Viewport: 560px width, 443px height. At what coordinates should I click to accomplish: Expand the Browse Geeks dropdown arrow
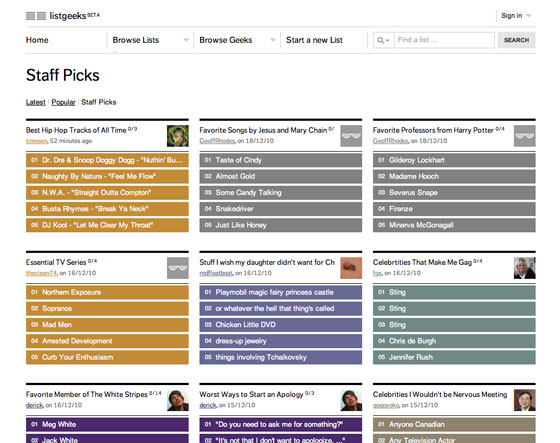[x=273, y=40]
